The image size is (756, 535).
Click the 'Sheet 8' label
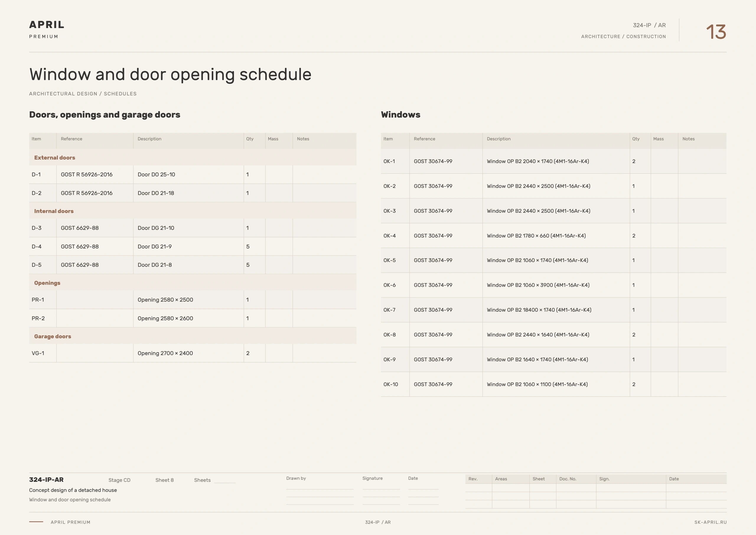tap(164, 480)
